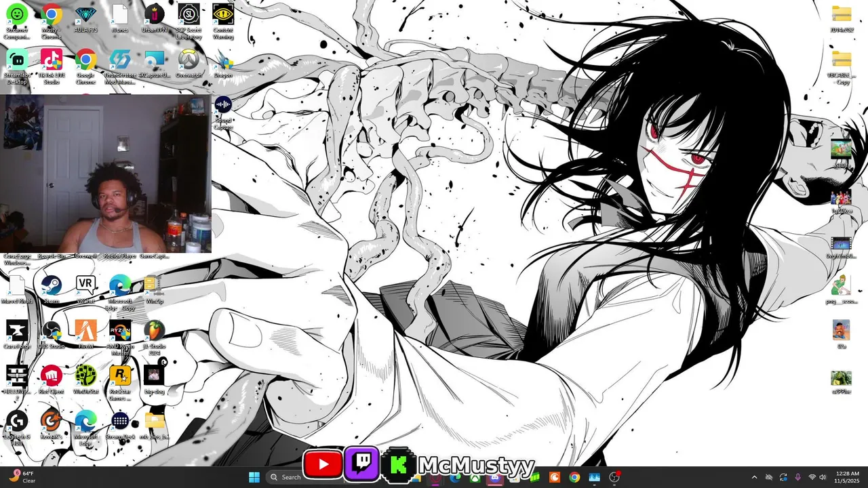Open the weather widget showing 64°F Clear

click(22, 477)
